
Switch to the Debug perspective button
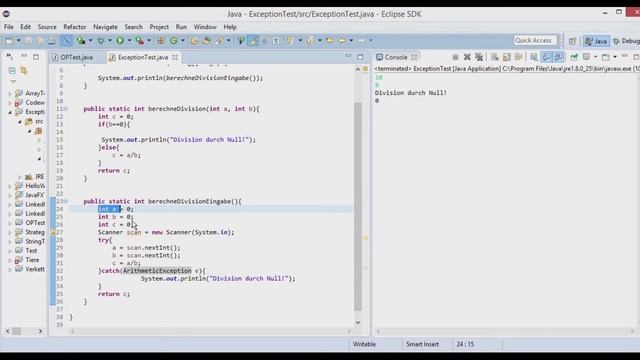pyautogui.click(x=626, y=41)
